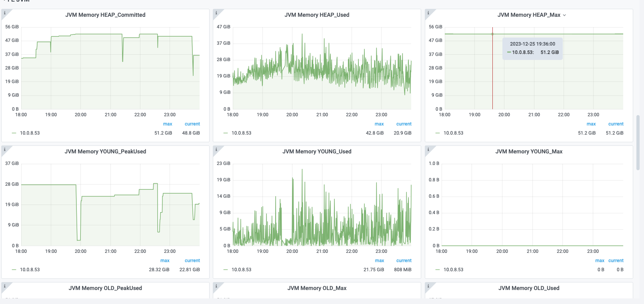Click 808 MiB current value in YOUNG_Used legend
This screenshot has height=304, width=644.
point(403,270)
